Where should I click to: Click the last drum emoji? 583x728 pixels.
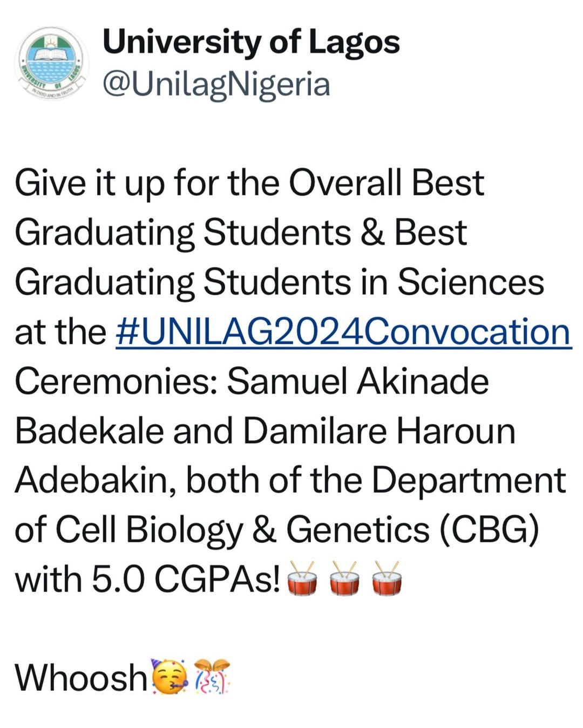[x=387, y=579]
